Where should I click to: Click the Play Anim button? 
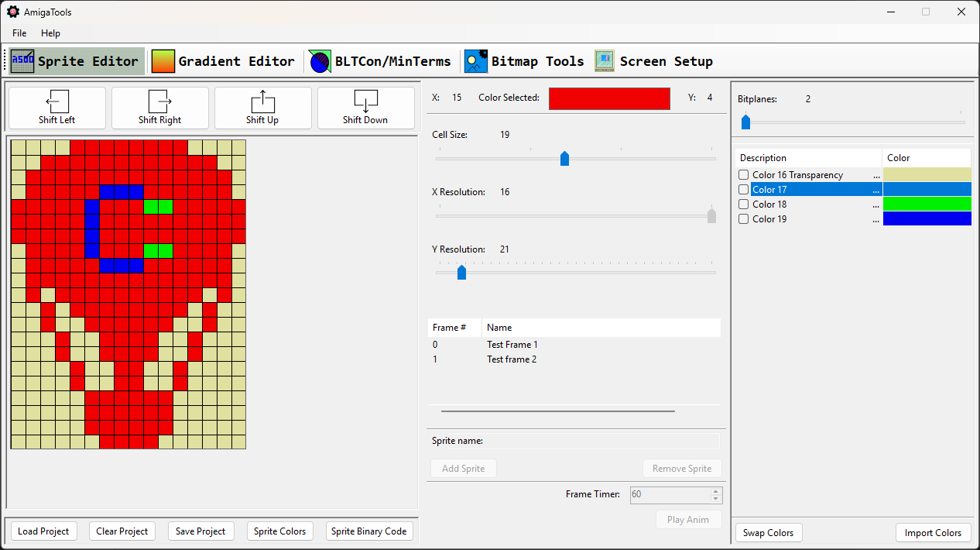pyautogui.click(x=688, y=520)
